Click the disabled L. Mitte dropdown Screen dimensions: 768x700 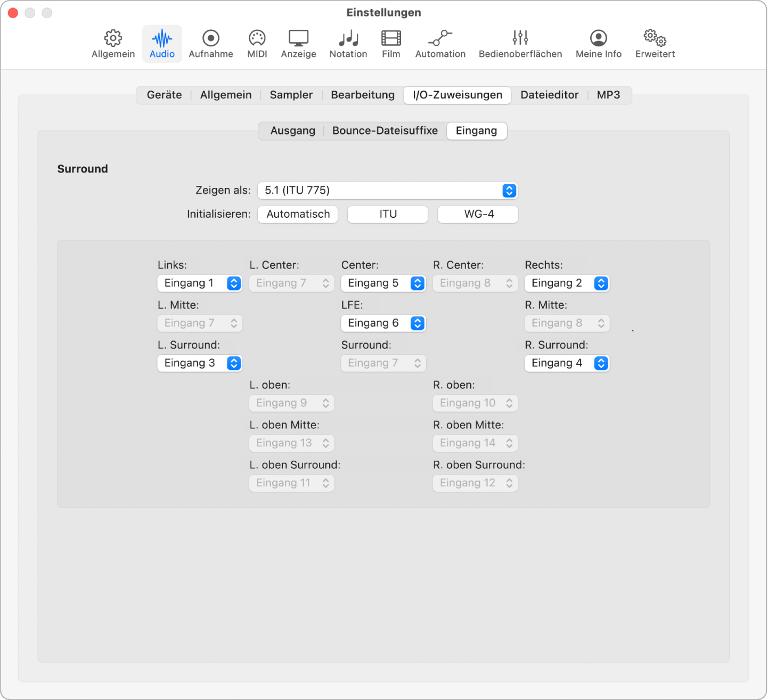coord(200,323)
